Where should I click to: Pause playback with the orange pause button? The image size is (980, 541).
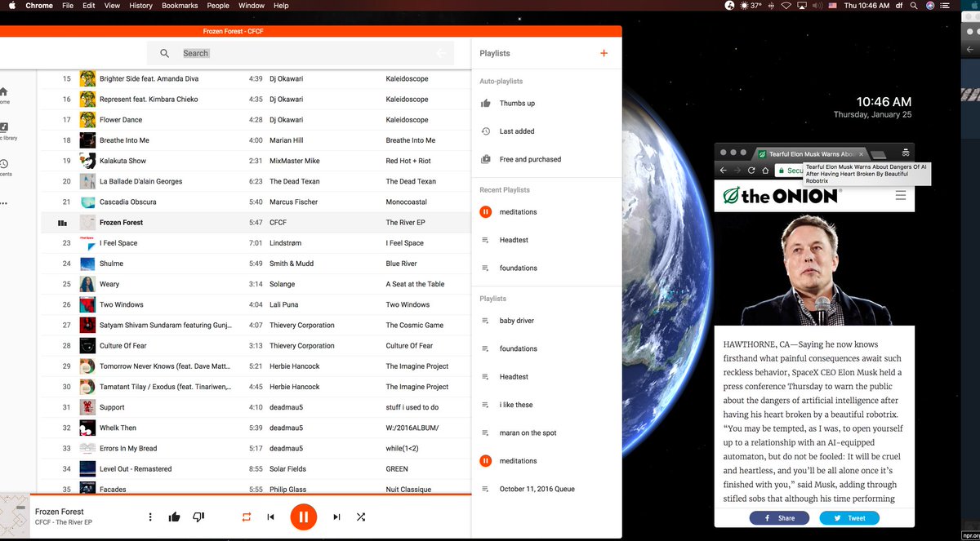click(303, 517)
